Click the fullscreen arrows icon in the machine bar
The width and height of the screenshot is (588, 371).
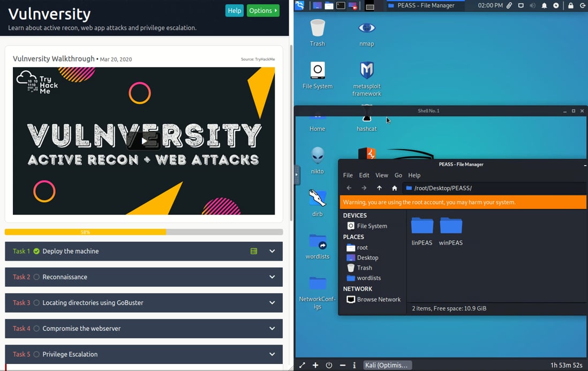tap(302, 365)
